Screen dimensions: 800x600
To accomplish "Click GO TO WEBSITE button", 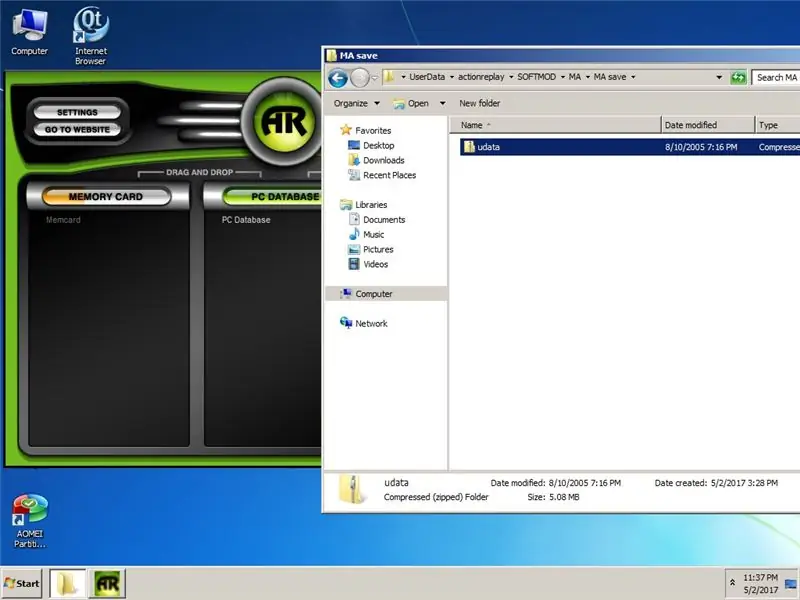I will coord(77,130).
